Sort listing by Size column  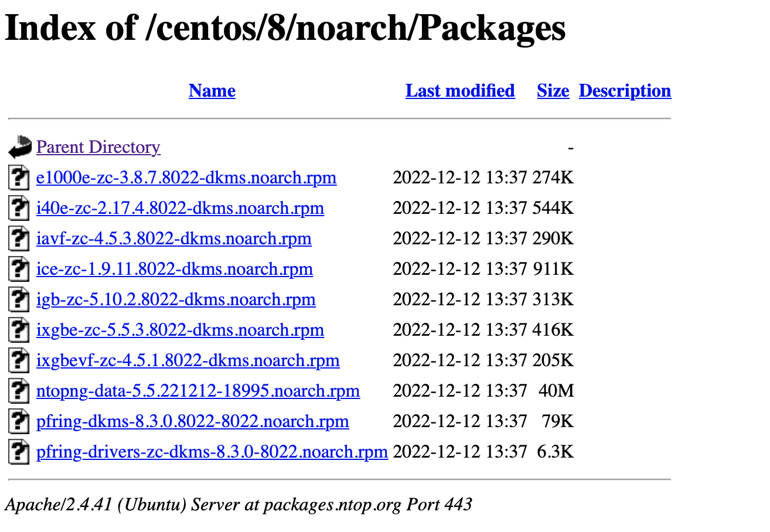coord(552,91)
